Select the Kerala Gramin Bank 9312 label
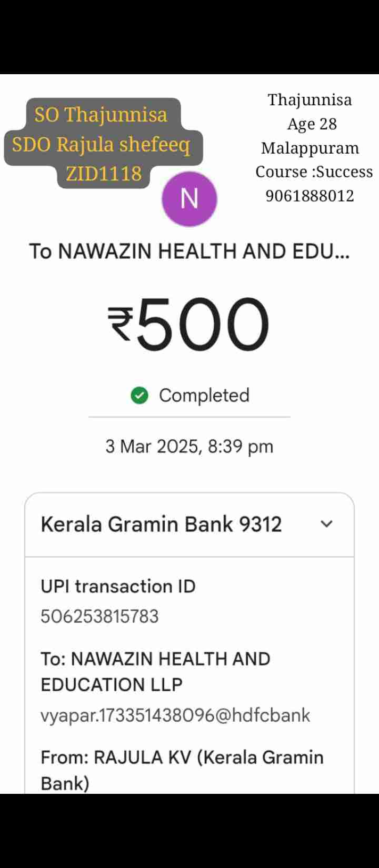This screenshot has width=379, height=868. coord(161,524)
